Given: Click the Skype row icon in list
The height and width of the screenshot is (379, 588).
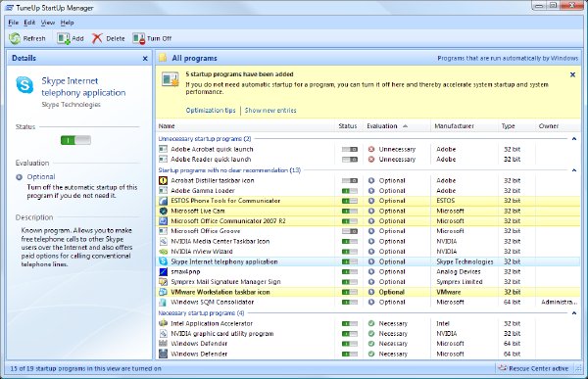Looking at the screenshot, I should tap(163, 261).
